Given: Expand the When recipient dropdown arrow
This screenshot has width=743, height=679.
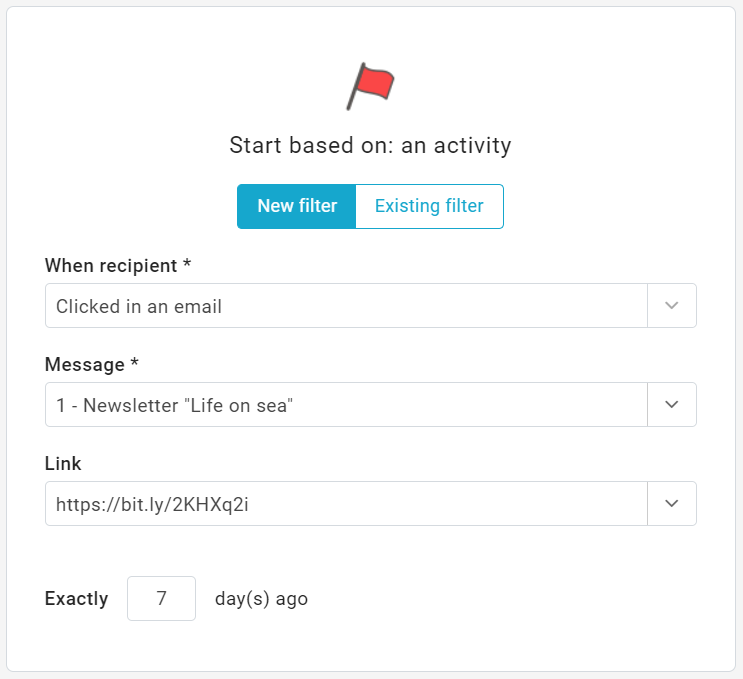Looking at the screenshot, I should [x=672, y=306].
